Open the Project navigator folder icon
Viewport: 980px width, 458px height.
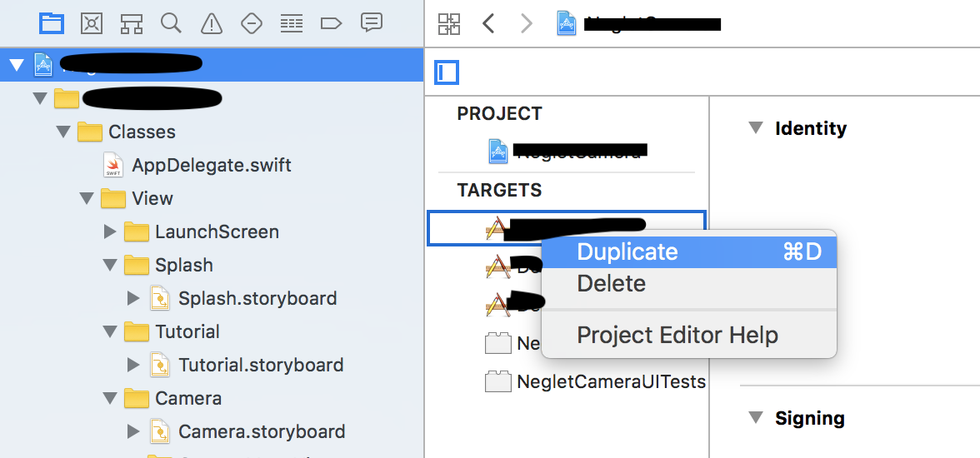pyautogui.click(x=52, y=24)
